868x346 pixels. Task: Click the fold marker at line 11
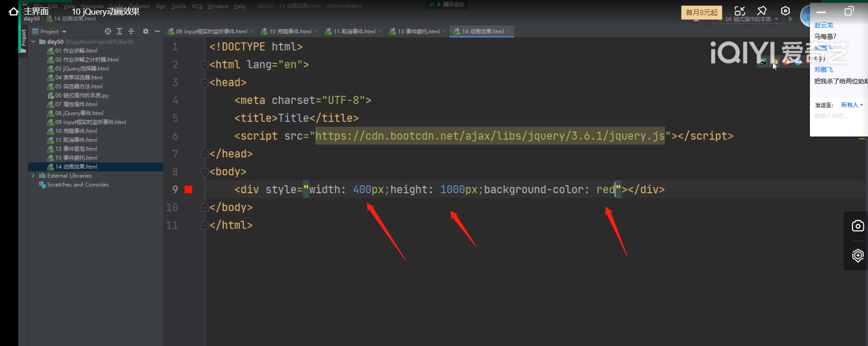pos(205,225)
